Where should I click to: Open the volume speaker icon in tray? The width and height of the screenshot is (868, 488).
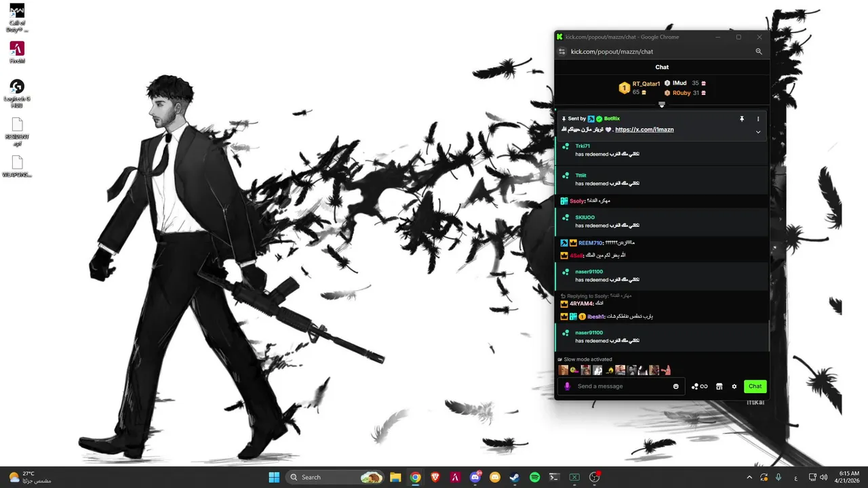coord(823,477)
